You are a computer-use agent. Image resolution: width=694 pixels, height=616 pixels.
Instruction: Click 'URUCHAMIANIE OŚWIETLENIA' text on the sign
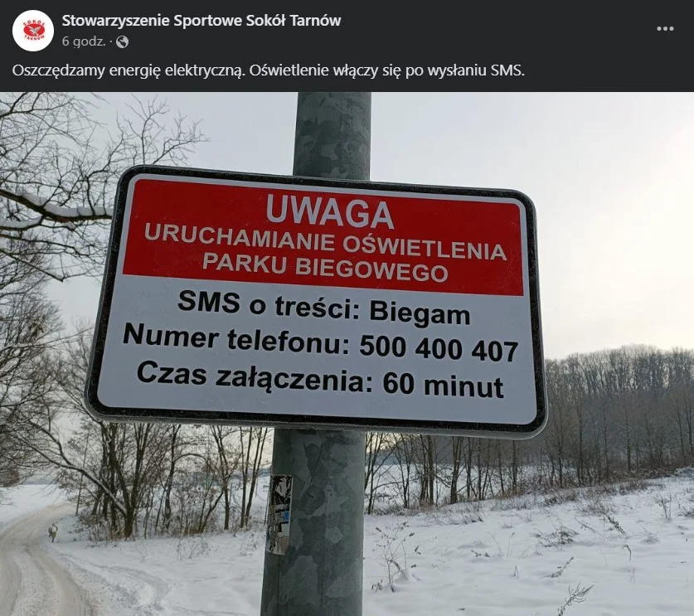325,244
